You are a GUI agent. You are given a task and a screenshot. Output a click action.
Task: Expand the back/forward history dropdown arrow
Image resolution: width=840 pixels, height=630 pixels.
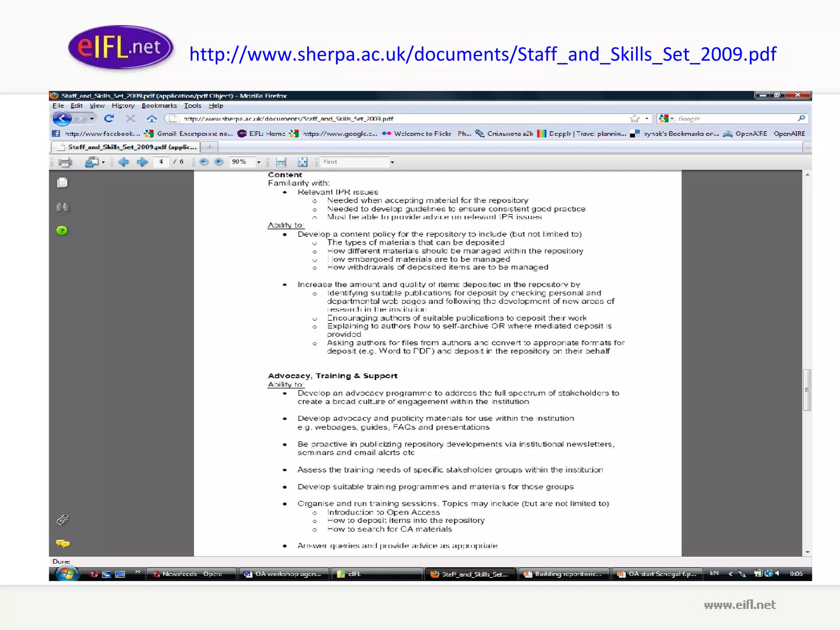[92, 119]
